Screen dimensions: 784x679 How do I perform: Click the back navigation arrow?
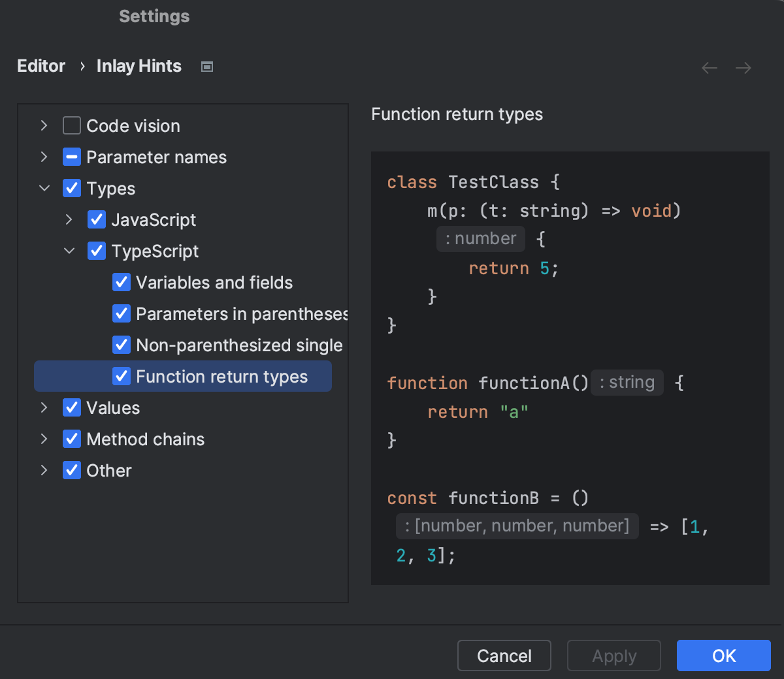point(709,67)
